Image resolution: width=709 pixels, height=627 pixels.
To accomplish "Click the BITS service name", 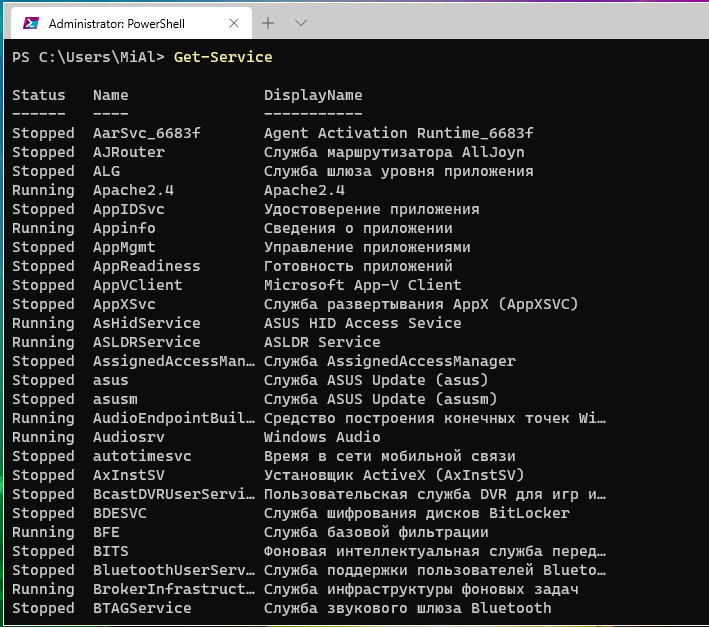I will (x=111, y=551).
